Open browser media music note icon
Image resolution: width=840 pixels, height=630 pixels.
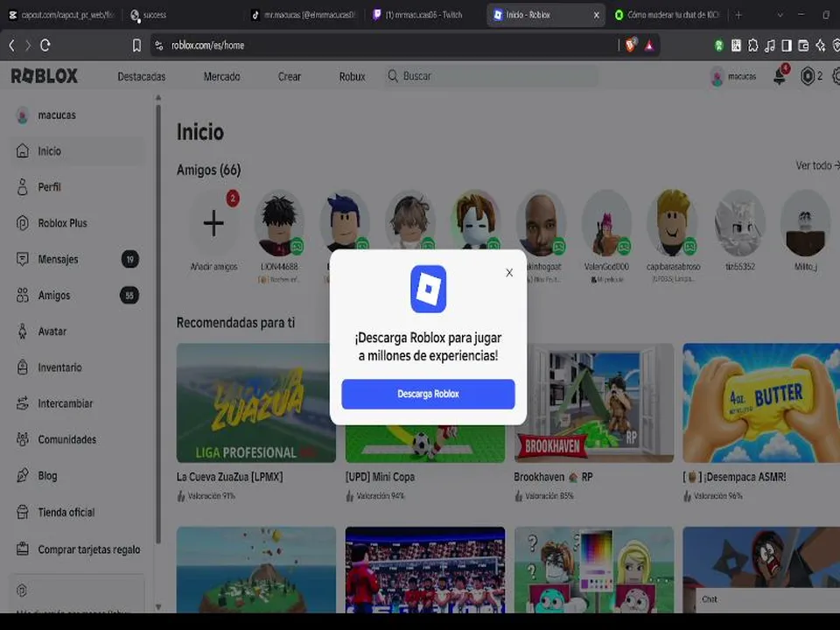(770, 45)
